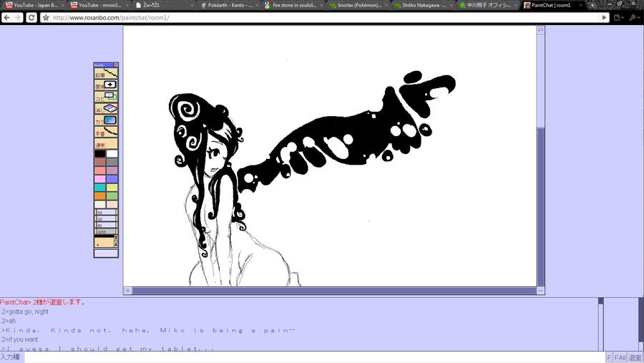The height and width of the screenshot is (363, 644).
Task: Click the leave room (退室) button
Action: (635, 358)
